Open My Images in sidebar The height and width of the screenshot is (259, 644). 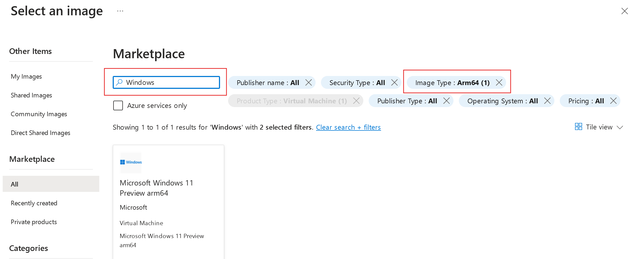click(26, 76)
